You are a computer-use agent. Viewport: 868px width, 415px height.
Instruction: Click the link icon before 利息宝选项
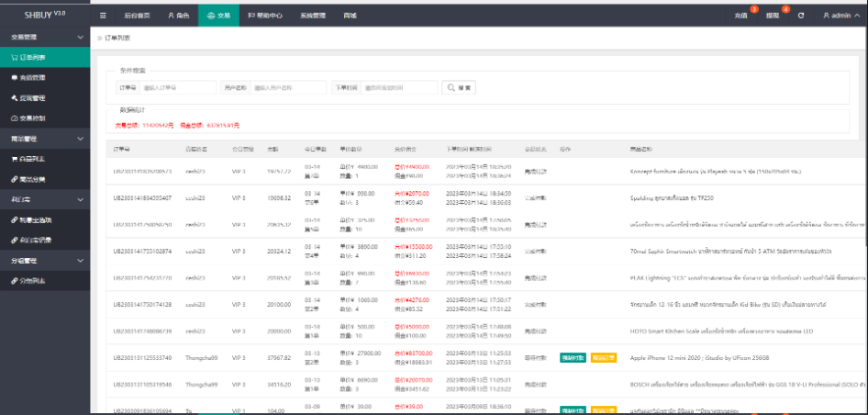pyautogui.click(x=15, y=220)
